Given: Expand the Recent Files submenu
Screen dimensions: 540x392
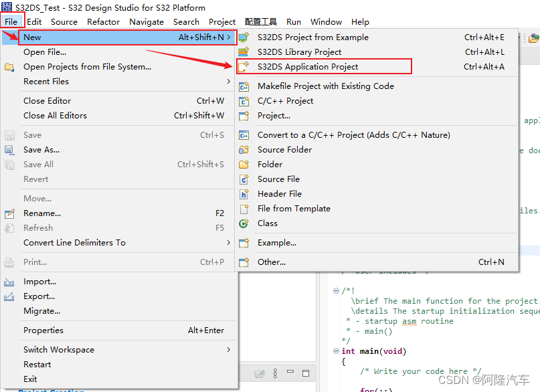Looking at the screenshot, I should tap(229, 81).
